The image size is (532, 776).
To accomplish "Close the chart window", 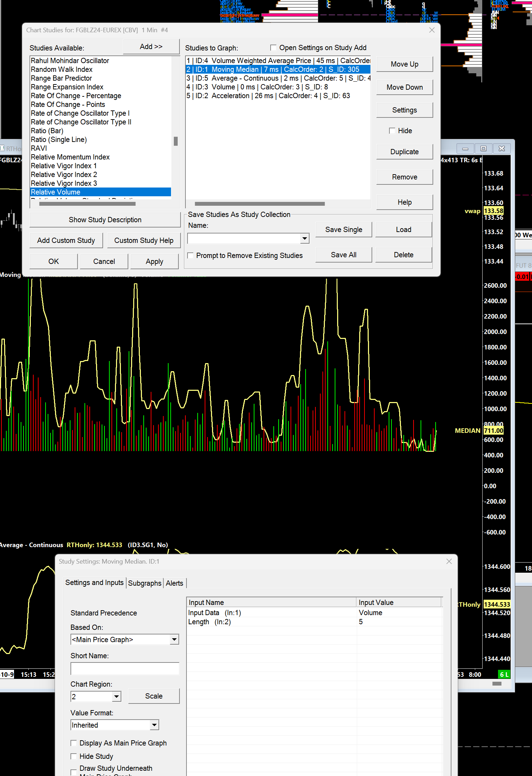I will tap(502, 149).
